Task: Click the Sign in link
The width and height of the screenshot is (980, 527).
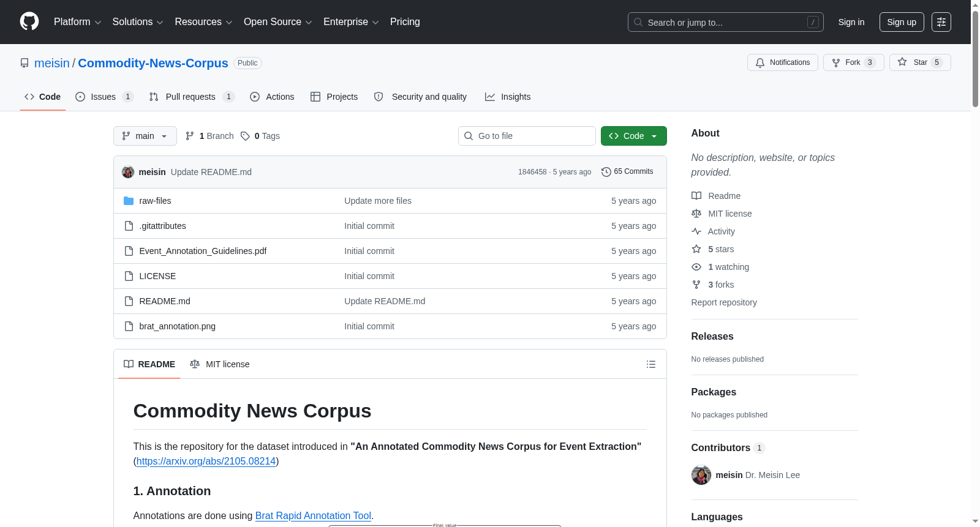Action: 851,22
